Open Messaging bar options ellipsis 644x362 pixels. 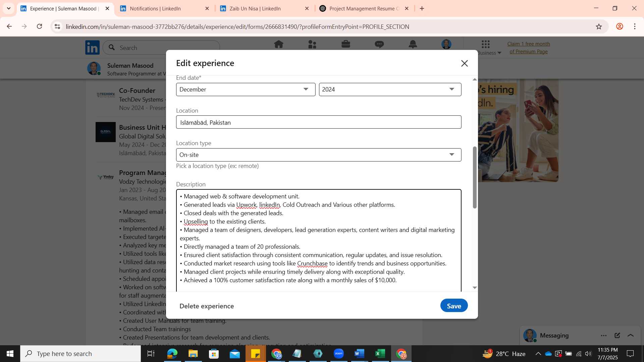coord(604,335)
